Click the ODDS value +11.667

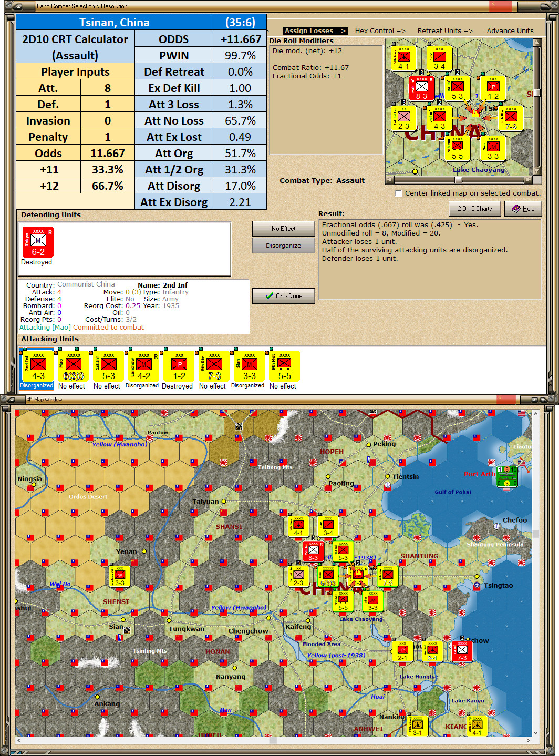click(x=240, y=39)
